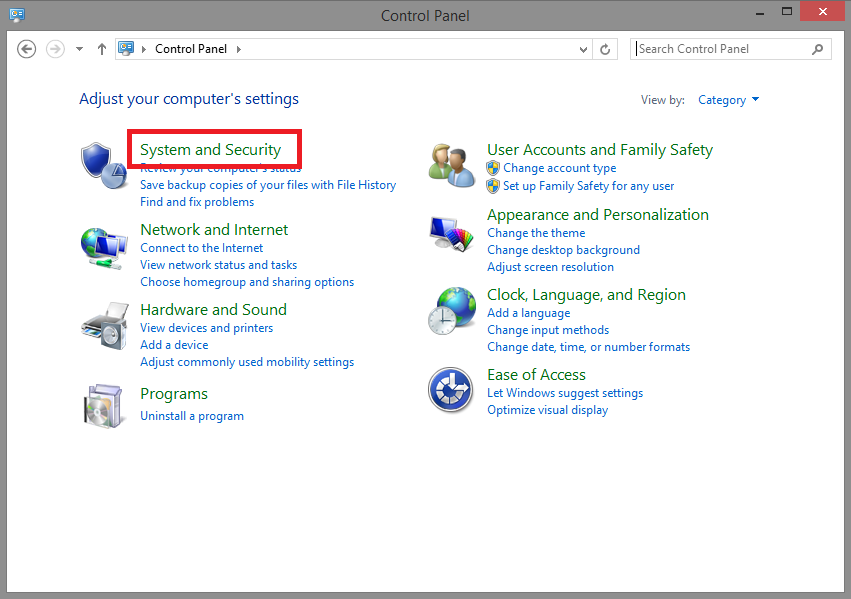This screenshot has height=599, width=851.
Task: Click Adjust commonly used mobility settings
Action: 247,362
